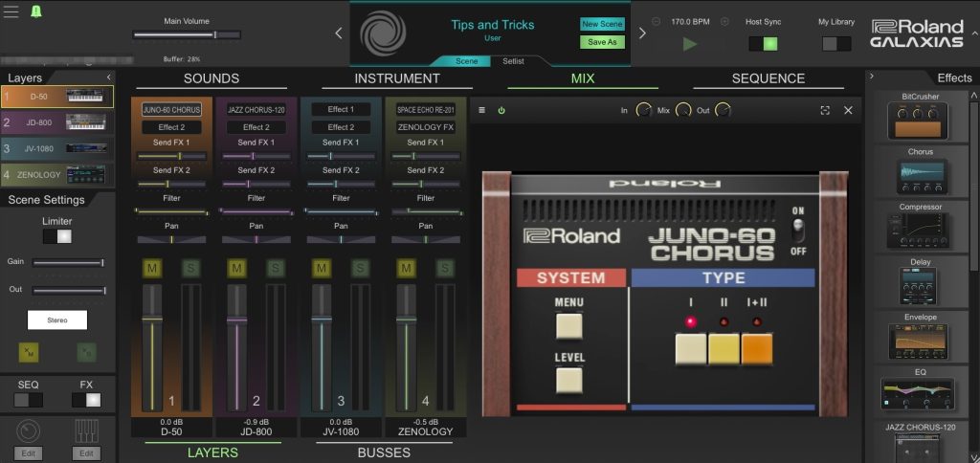Go to next scene arrow

(642, 33)
